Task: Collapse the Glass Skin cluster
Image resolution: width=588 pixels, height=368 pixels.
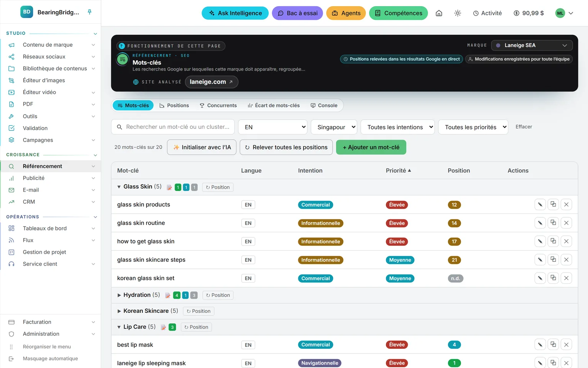Action: coord(119,187)
